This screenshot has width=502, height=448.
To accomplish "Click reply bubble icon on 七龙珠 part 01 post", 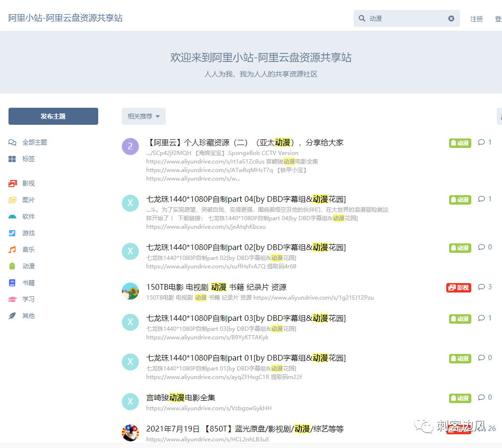I will click(482, 358).
